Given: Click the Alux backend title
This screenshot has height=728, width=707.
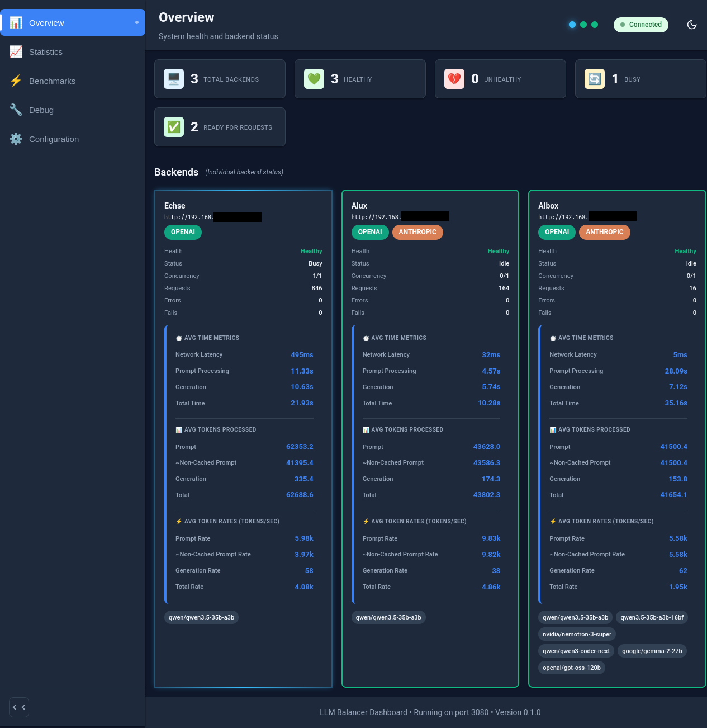Looking at the screenshot, I should 359,206.
